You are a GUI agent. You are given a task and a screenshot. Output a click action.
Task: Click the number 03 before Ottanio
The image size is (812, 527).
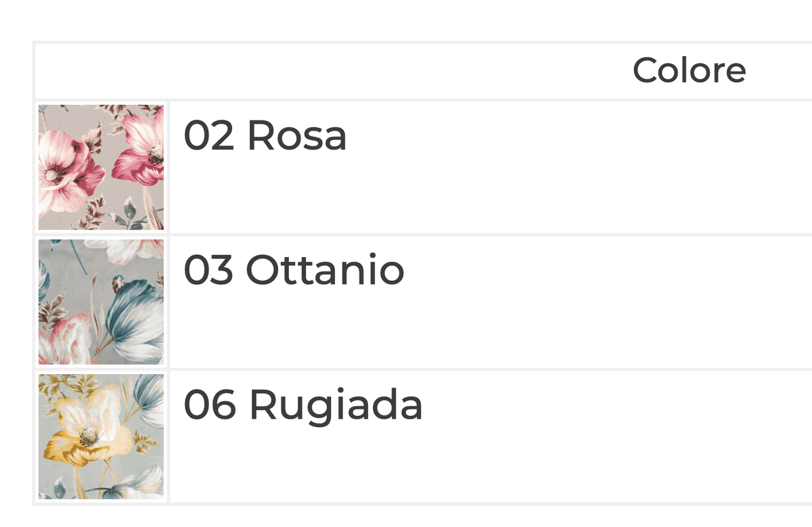click(209, 270)
